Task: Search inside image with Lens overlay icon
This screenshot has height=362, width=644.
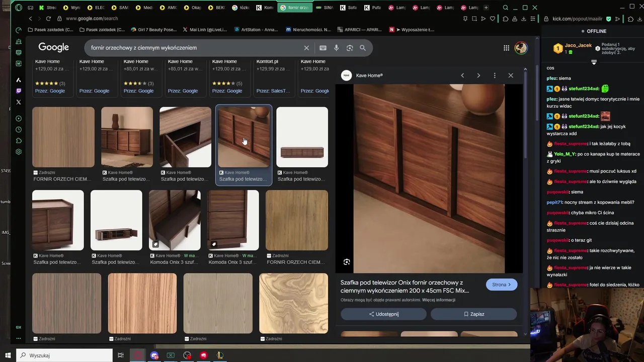Action: click(347, 262)
